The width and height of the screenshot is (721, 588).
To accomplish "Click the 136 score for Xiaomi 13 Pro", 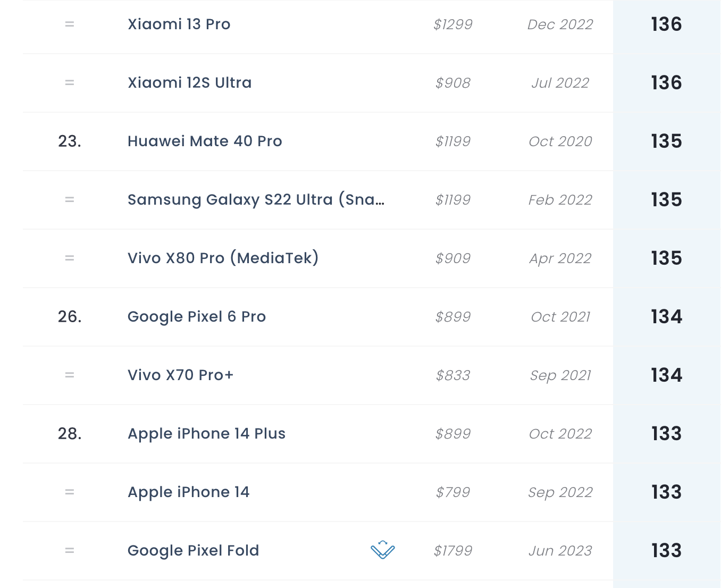I will [x=666, y=24].
